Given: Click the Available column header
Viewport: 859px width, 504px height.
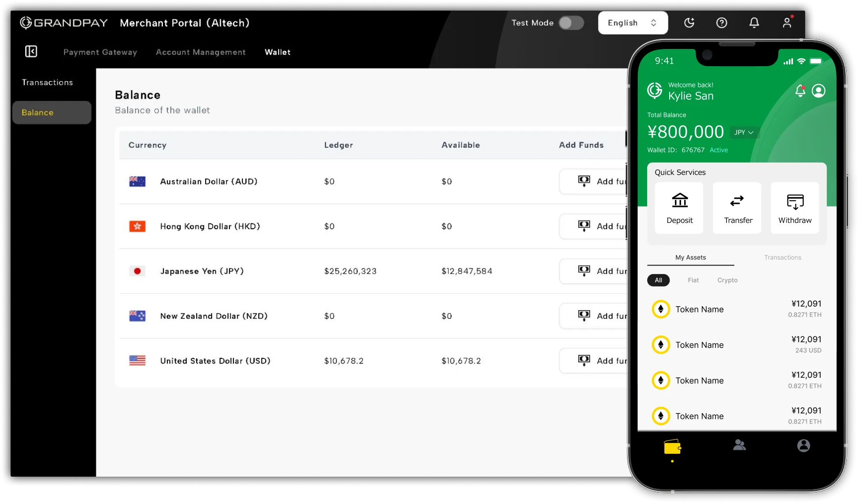Looking at the screenshot, I should [x=460, y=145].
